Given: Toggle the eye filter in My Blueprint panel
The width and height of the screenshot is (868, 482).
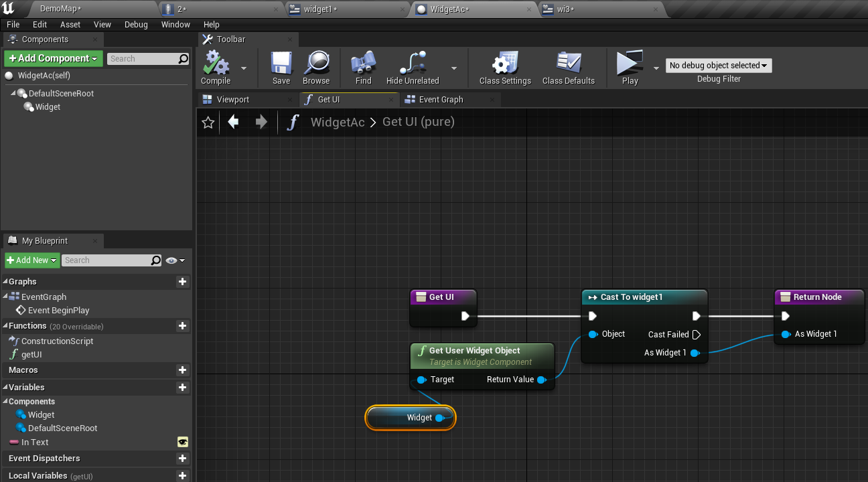Looking at the screenshot, I should click(x=170, y=260).
